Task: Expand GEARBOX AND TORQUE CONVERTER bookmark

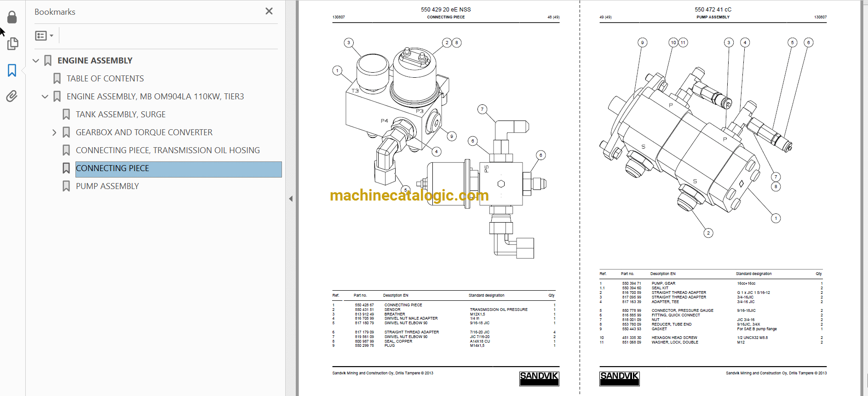Action: [54, 132]
